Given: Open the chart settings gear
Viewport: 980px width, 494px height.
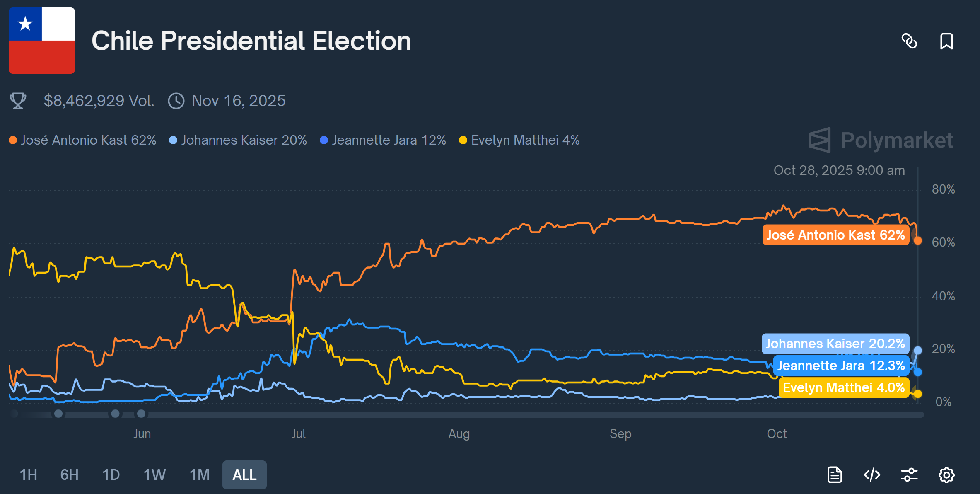Looking at the screenshot, I should pos(946,475).
